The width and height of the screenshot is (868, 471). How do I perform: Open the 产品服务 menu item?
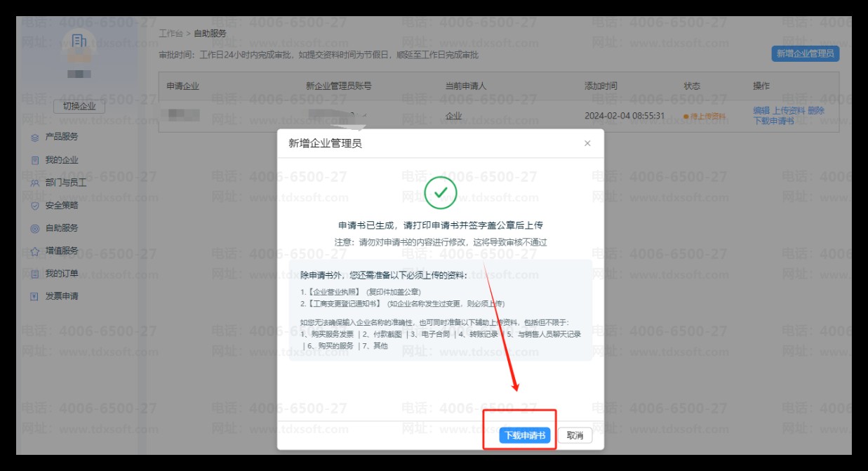click(x=62, y=137)
